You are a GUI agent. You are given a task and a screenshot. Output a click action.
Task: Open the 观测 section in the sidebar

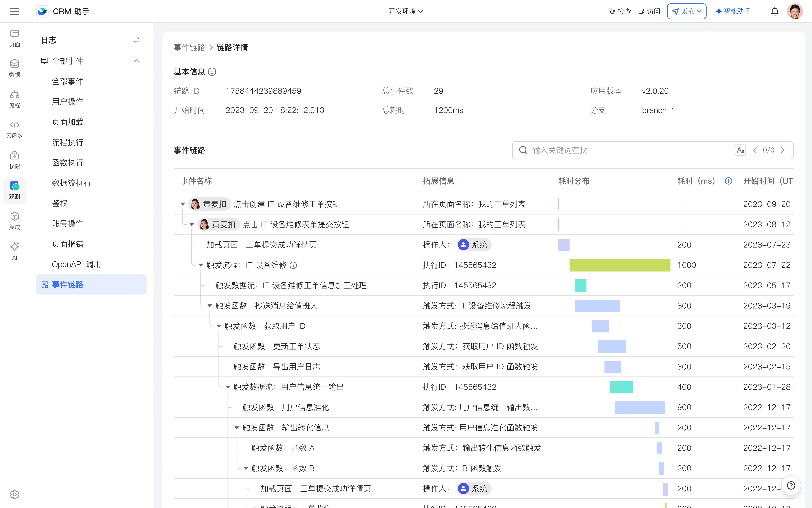[14, 190]
